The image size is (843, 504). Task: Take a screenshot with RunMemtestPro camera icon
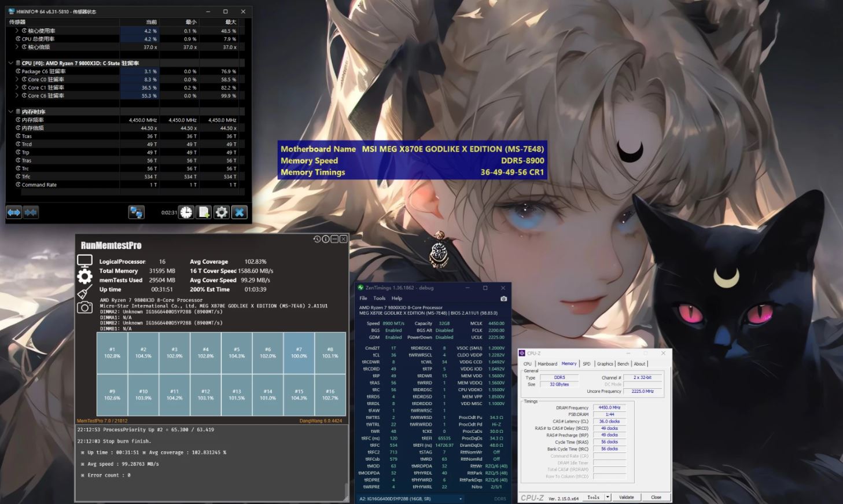click(84, 308)
